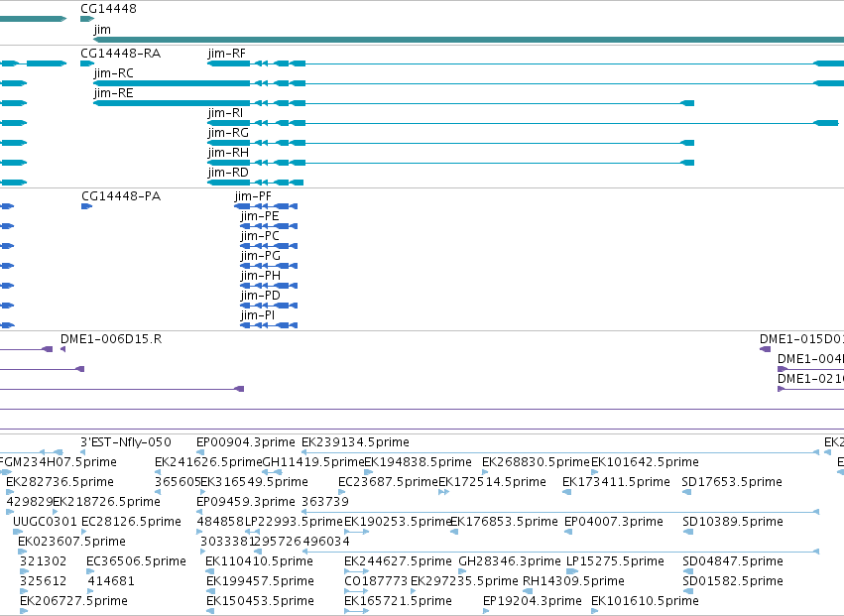Open the EP04007.3prime EST label
Image resolution: width=844 pixels, height=616 pixels.
coord(614,523)
